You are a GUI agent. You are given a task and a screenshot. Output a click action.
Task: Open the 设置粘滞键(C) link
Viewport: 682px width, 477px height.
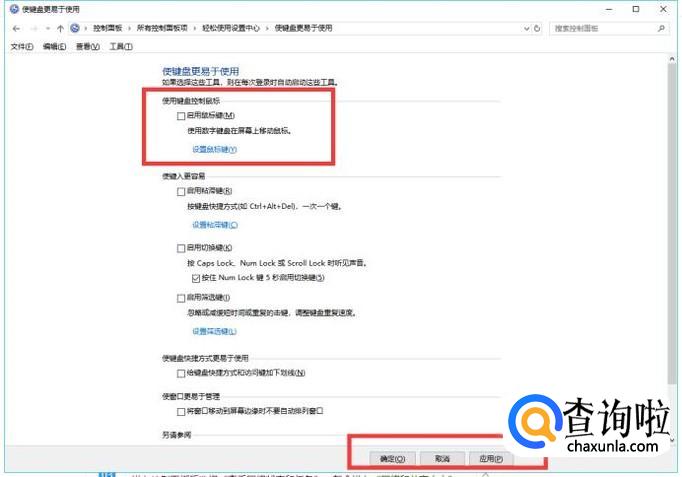coord(215,225)
